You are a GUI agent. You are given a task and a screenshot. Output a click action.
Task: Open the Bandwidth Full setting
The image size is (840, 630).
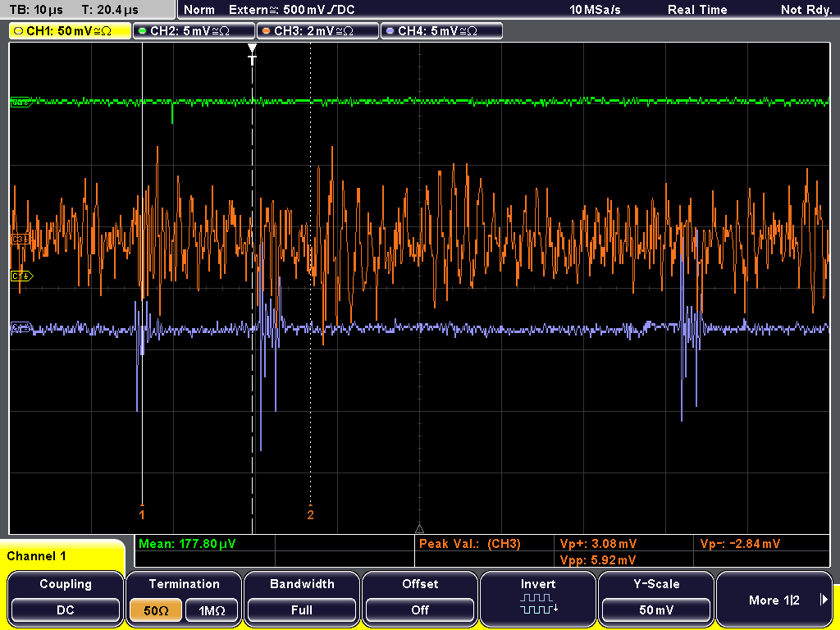[302, 610]
